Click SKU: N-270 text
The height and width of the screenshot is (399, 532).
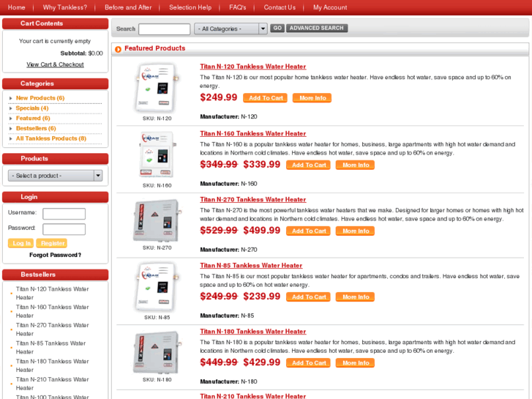pos(157,248)
